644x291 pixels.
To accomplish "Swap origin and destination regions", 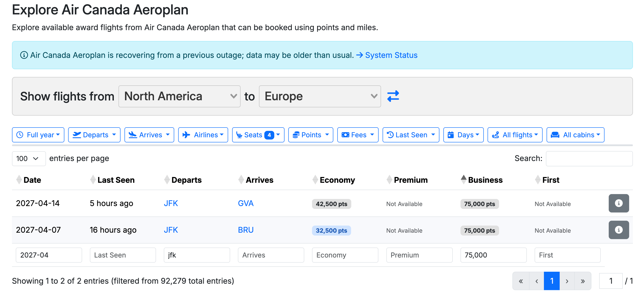I will (x=393, y=96).
